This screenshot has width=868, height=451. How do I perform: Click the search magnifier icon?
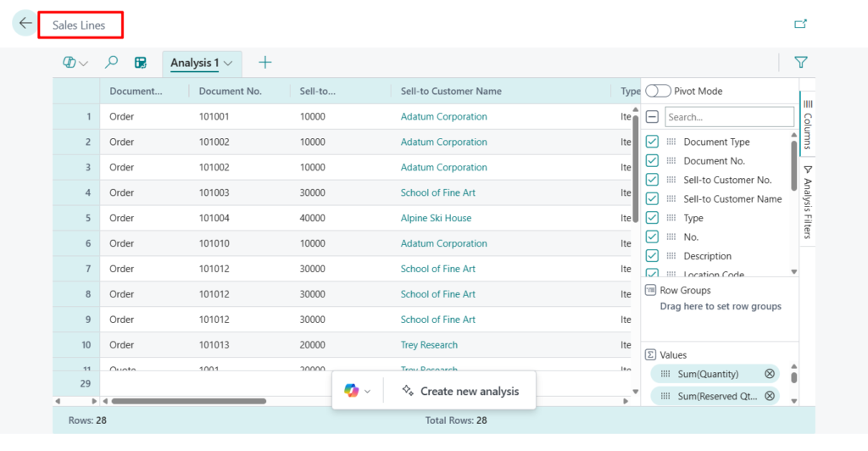click(111, 63)
